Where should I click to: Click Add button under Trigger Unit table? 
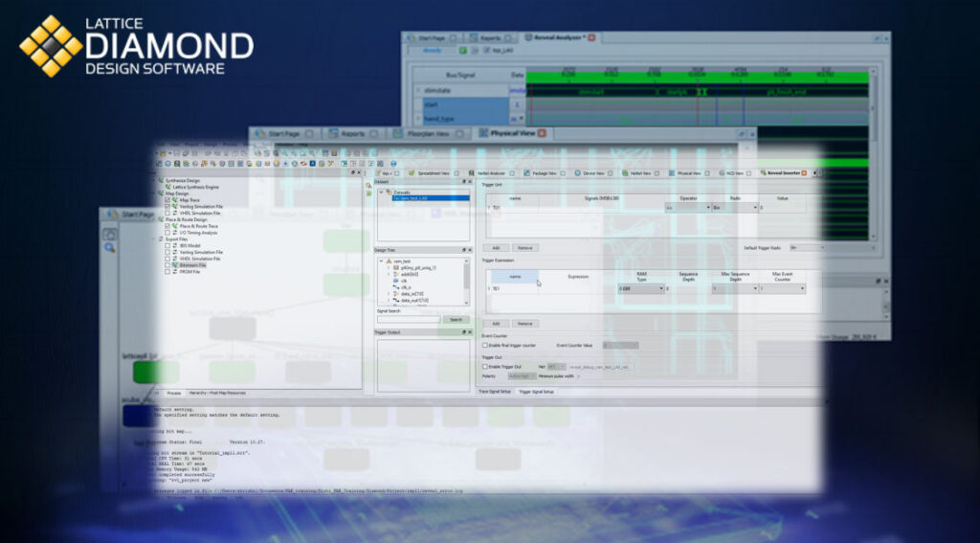coord(496,247)
